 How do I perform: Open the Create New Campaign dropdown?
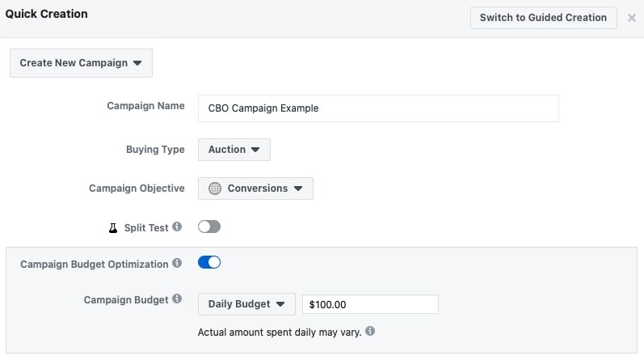[81, 63]
